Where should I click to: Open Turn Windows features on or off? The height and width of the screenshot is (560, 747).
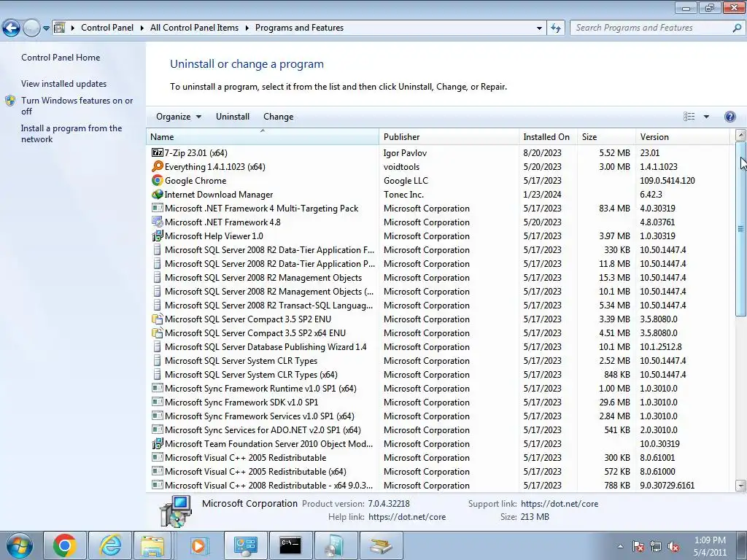(x=77, y=106)
